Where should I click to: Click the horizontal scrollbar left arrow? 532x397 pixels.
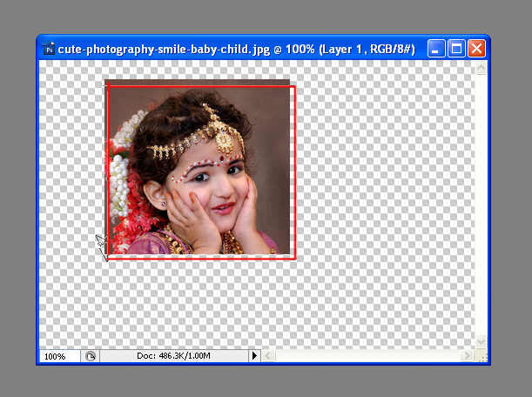269,356
